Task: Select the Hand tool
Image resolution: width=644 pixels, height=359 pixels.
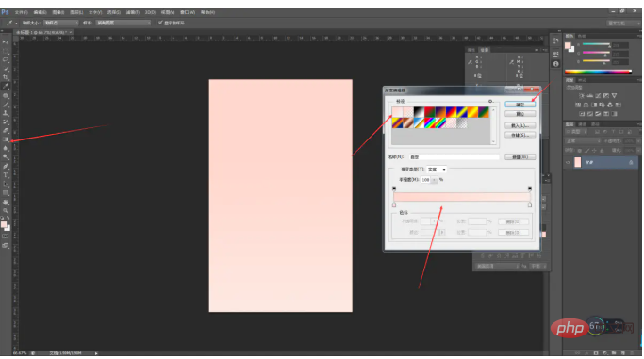Action: 6,202
